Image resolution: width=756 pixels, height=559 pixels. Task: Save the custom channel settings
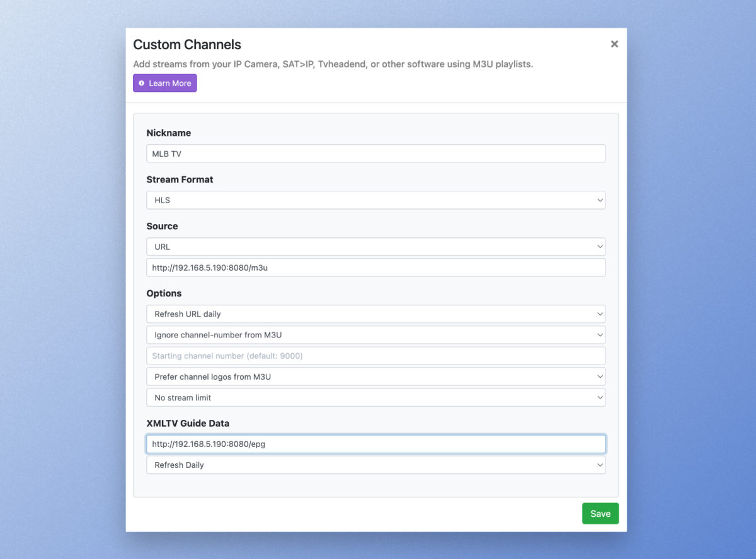coord(600,514)
